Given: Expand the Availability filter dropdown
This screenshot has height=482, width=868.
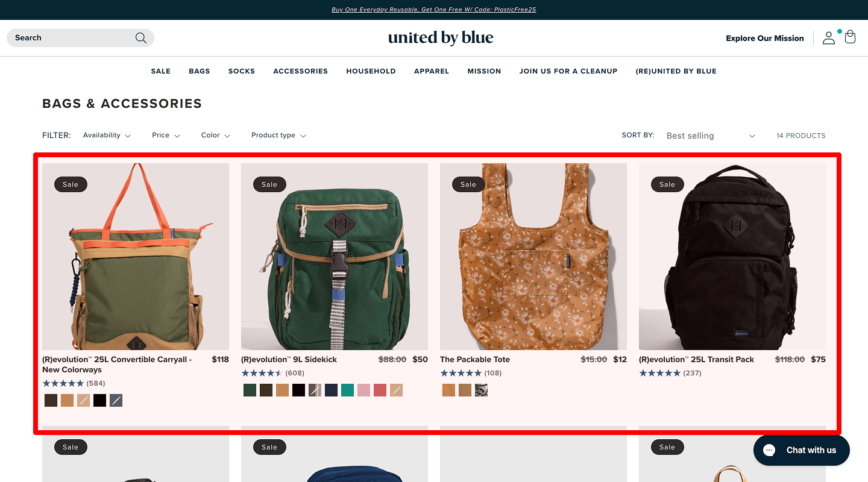Looking at the screenshot, I should pyautogui.click(x=107, y=136).
